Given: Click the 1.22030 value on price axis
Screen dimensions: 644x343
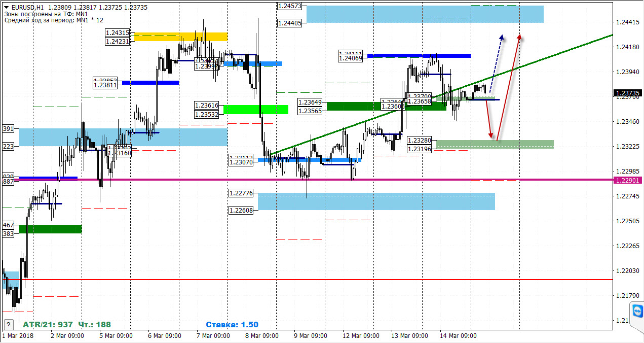Looking at the screenshot, I should pyautogui.click(x=628, y=271).
